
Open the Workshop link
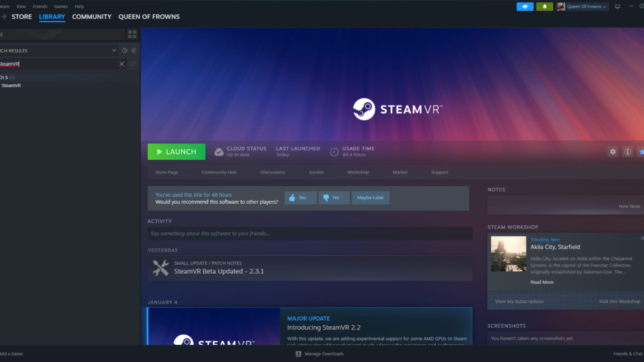358,172
